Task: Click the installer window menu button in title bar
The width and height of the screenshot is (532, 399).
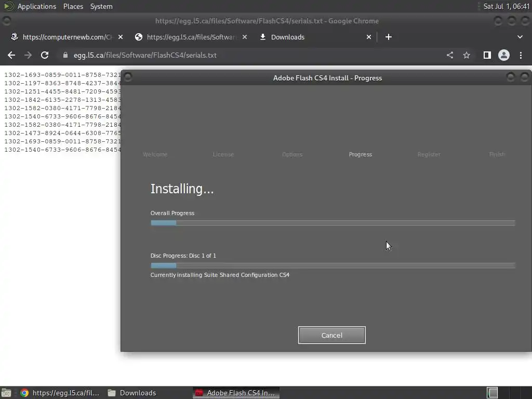Action: [x=128, y=77]
